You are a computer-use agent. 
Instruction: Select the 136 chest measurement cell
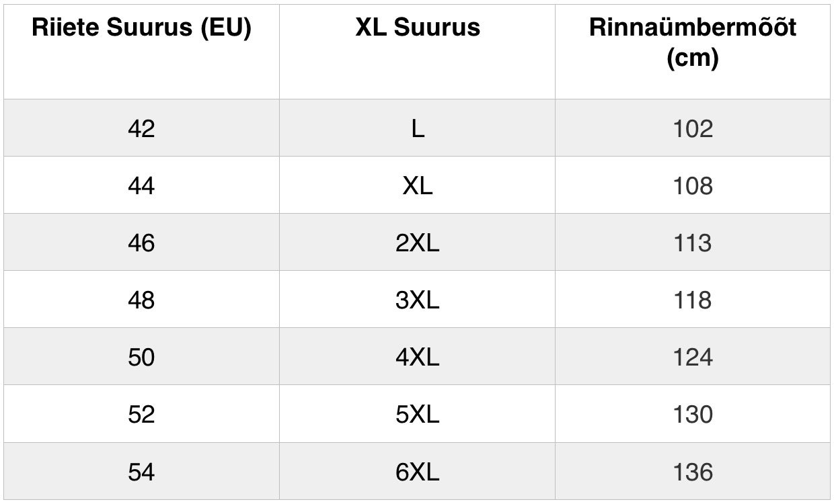[693, 472]
